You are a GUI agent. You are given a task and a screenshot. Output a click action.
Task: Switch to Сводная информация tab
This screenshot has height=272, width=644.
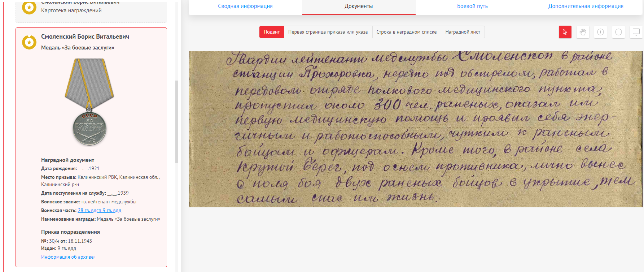click(245, 6)
